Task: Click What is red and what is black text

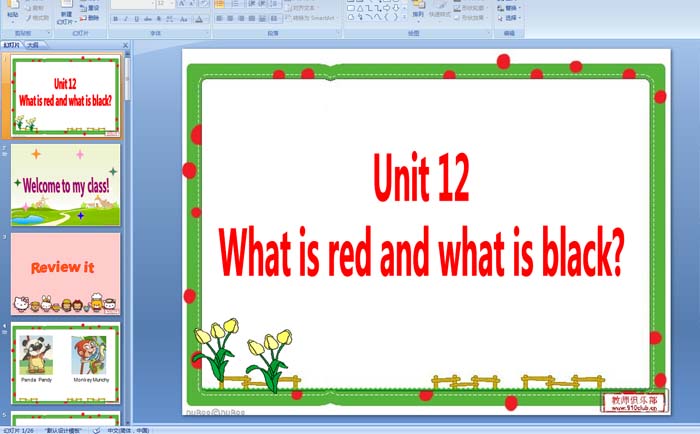Action: tap(421, 251)
